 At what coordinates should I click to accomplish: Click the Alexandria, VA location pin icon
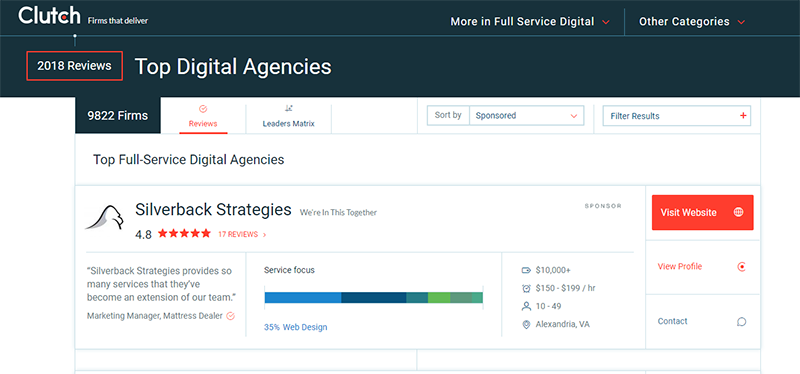point(527,325)
